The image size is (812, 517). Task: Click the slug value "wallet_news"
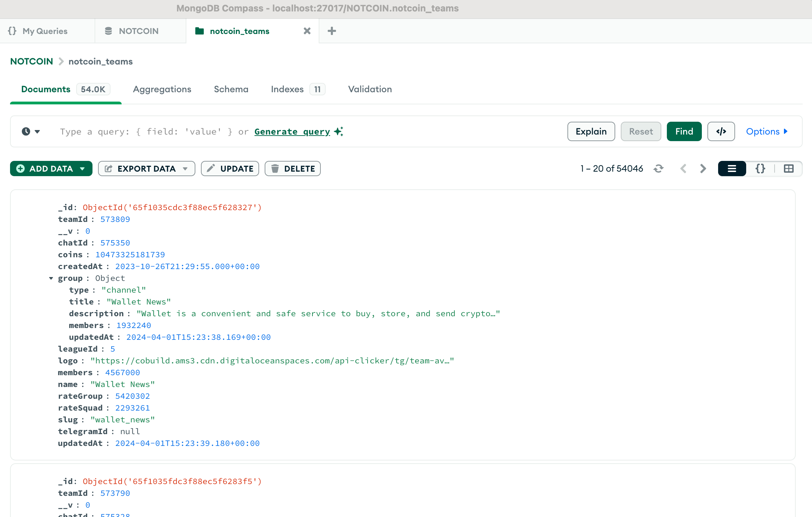(123, 420)
